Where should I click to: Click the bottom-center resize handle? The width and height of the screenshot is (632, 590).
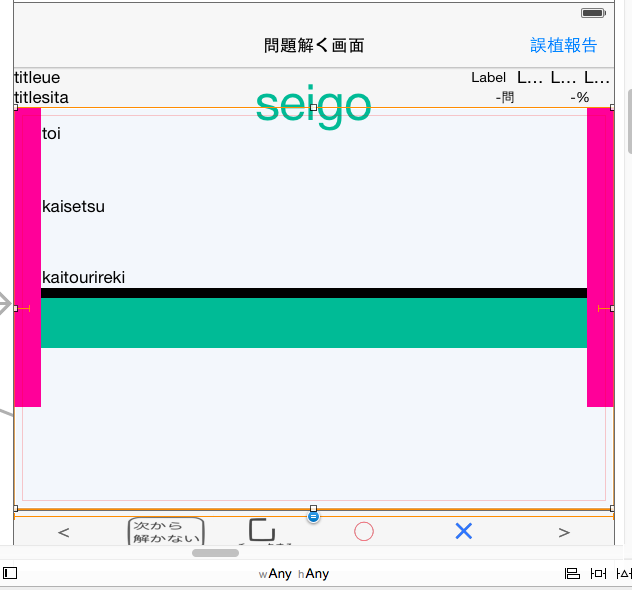point(314,508)
